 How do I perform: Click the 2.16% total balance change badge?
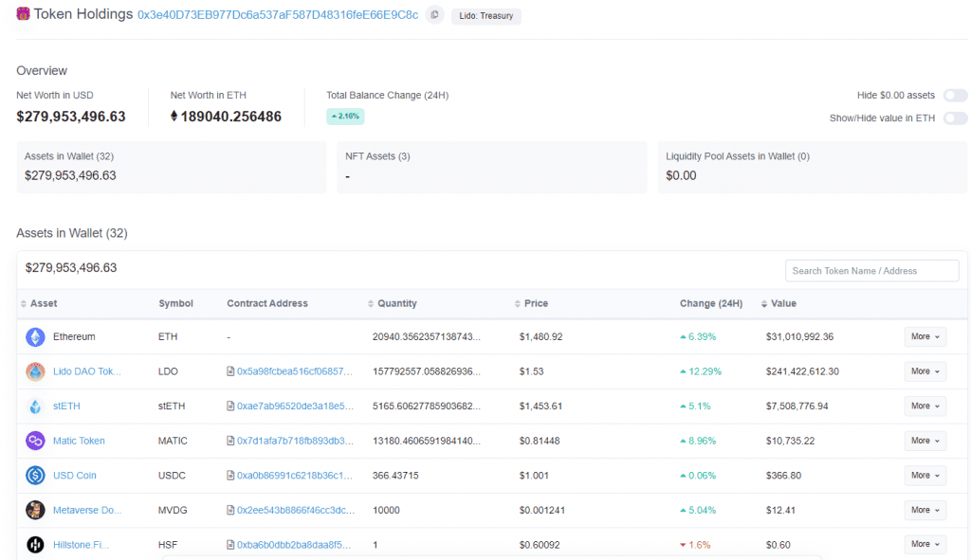pyautogui.click(x=345, y=117)
